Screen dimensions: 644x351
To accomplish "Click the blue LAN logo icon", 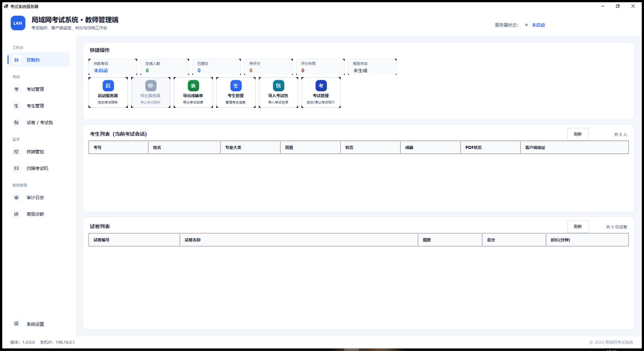I will point(18,23).
